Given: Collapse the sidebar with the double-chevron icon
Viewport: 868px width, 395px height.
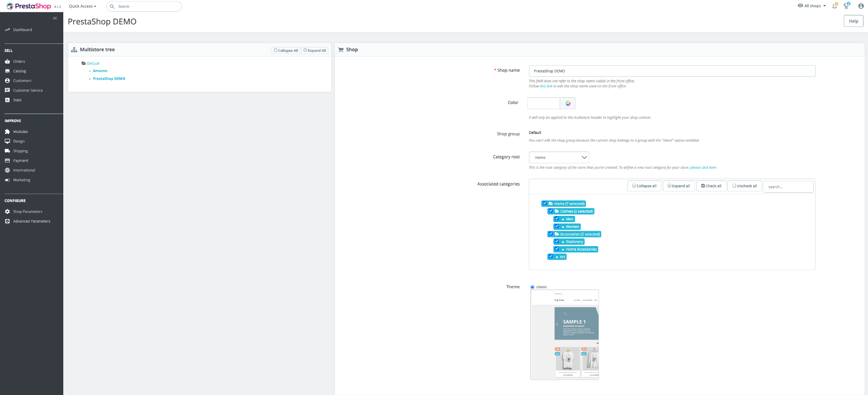Looking at the screenshot, I should pos(55,19).
